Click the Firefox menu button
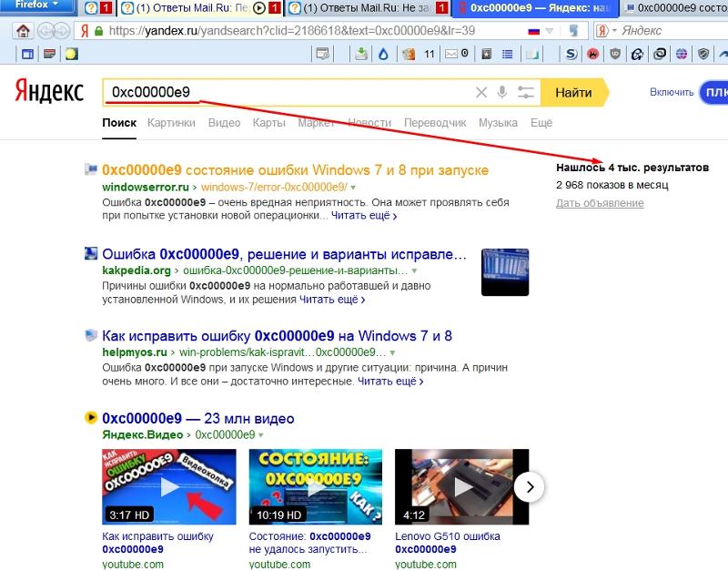The height and width of the screenshot is (571, 728). pos(36,5)
